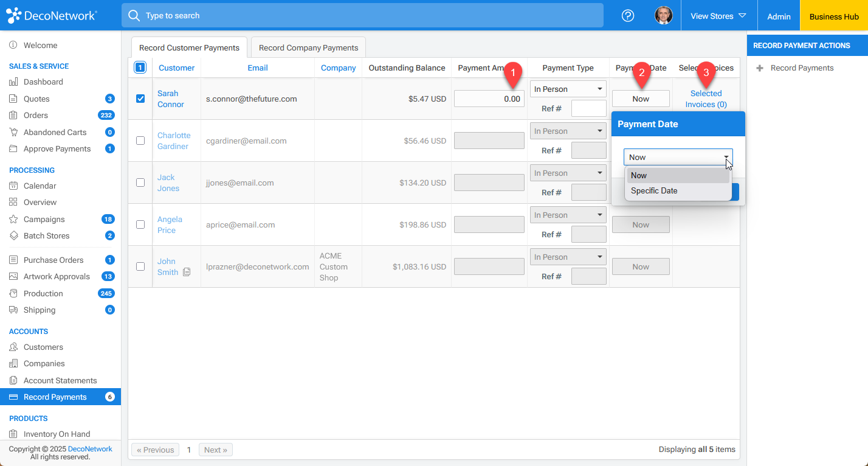
Task: Click the email s.connor@thefuture.com
Action: tap(252, 99)
